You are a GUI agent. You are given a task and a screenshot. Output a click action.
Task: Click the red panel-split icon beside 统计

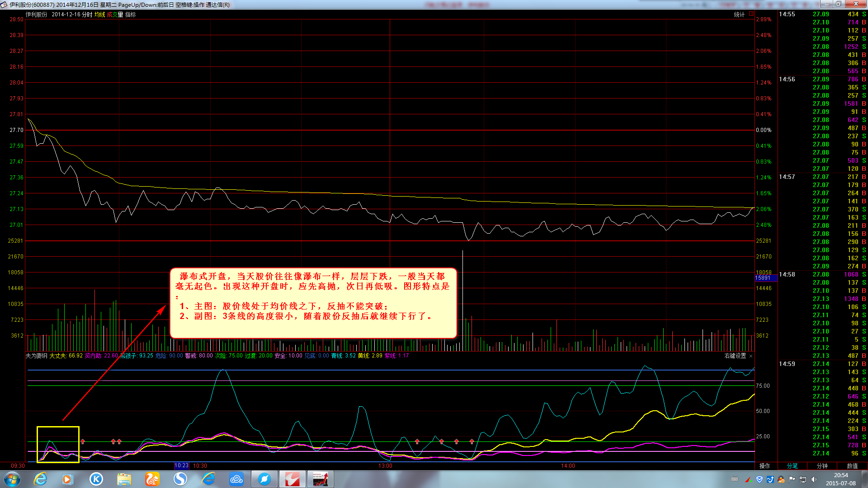point(751,14)
